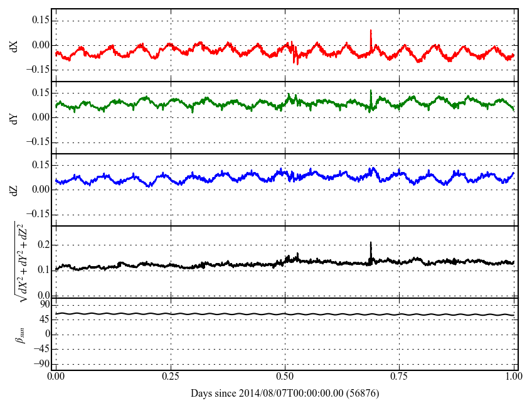The height and width of the screenshot is (408, 532).
Task: Click the 1.00 x-axis tick label
Action: pyautogui.click(x=514, y=378)
